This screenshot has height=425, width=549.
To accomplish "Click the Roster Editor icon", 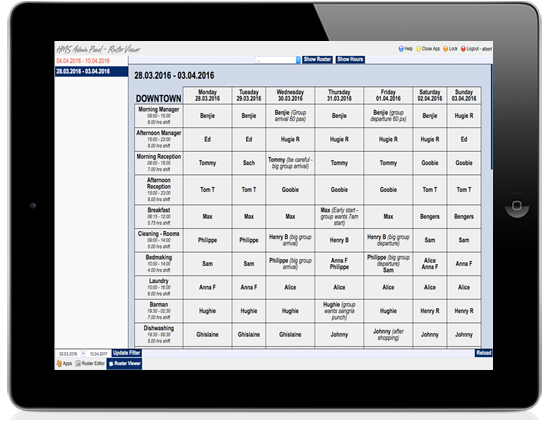I will click(78, 363).
